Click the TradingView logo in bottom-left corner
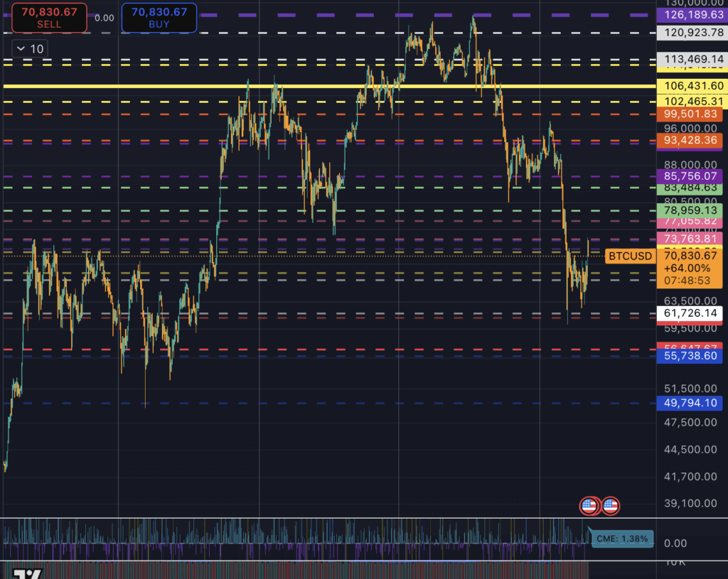 27,574
